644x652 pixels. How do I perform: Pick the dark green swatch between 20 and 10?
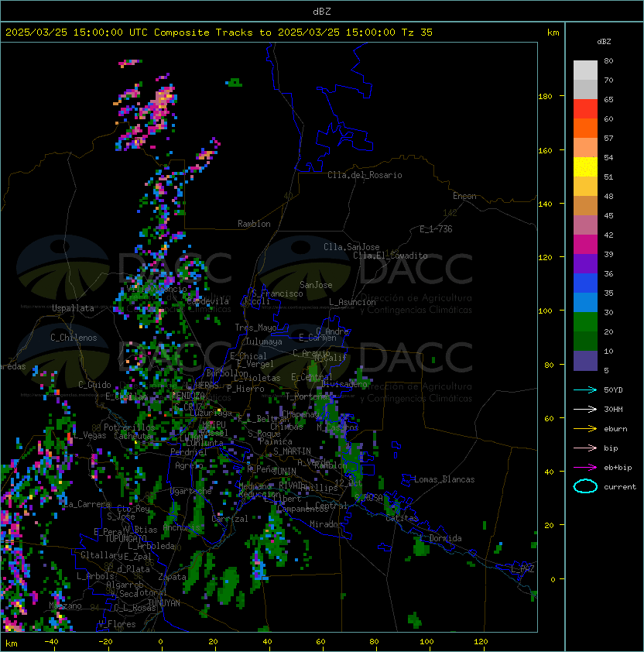tap(585, 341)
